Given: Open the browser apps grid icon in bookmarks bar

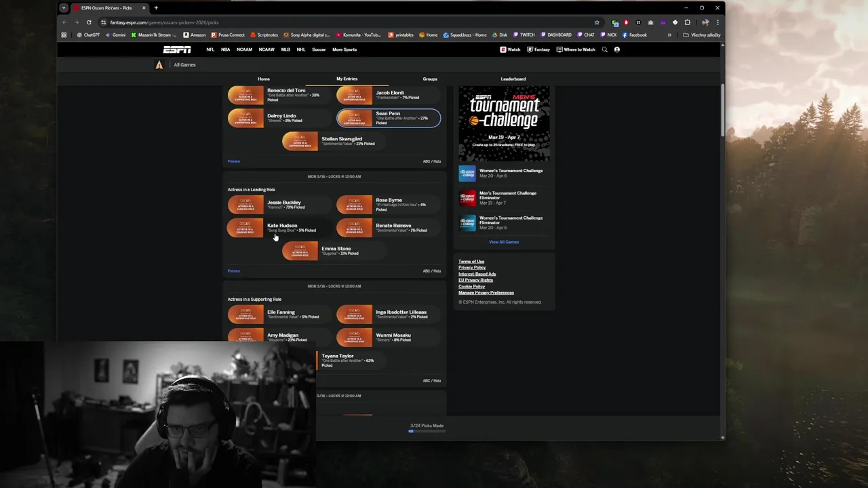Looking at the screenshot, I should click(64, 35).
